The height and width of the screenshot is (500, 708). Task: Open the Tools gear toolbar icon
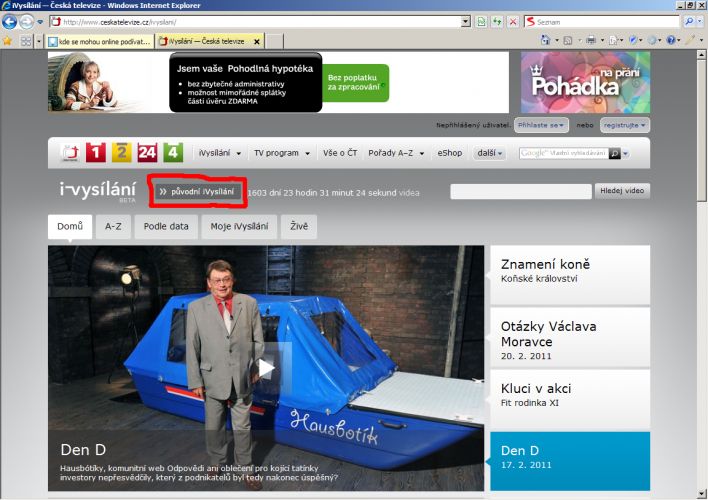pyautogui.click(x=652, y=40)
